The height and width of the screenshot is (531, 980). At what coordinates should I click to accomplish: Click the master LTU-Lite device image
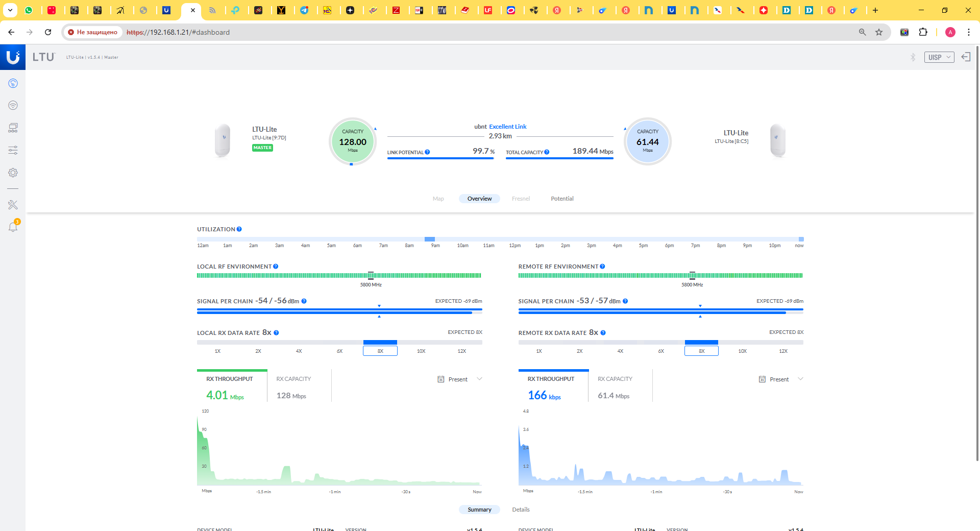(223, 140)
